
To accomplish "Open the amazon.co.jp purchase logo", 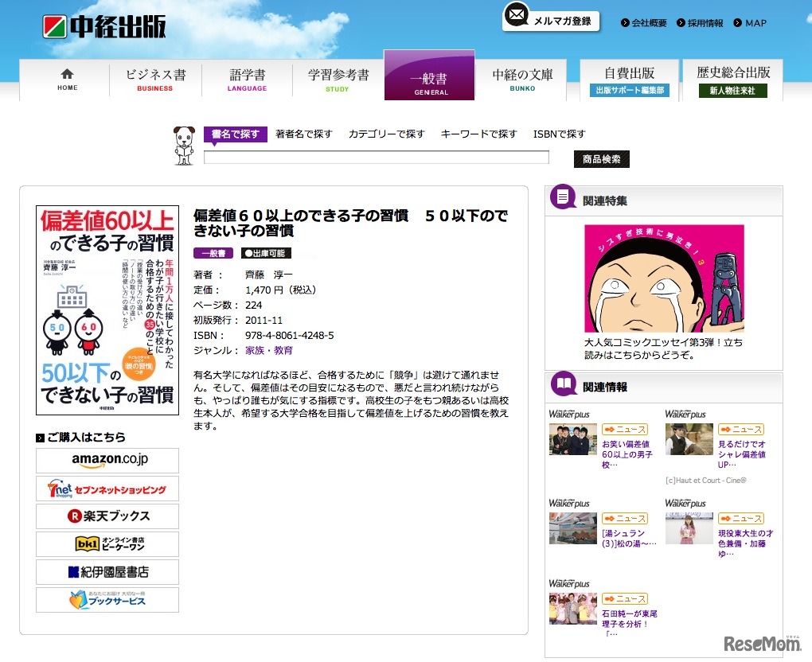I will pyautogui.click(x=107, y=460).
